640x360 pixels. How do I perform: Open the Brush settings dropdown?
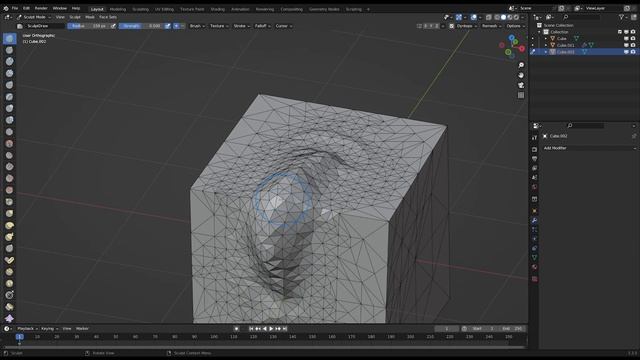(197, 26)
